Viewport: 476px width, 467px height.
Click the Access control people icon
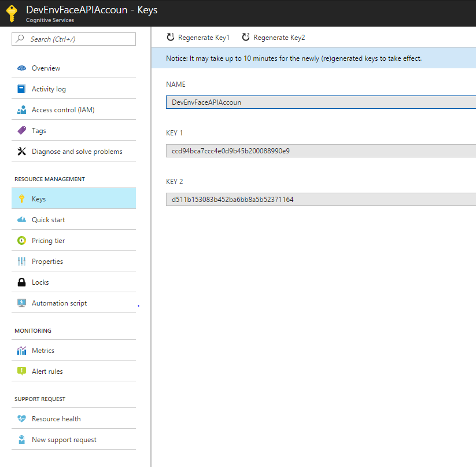21,110
